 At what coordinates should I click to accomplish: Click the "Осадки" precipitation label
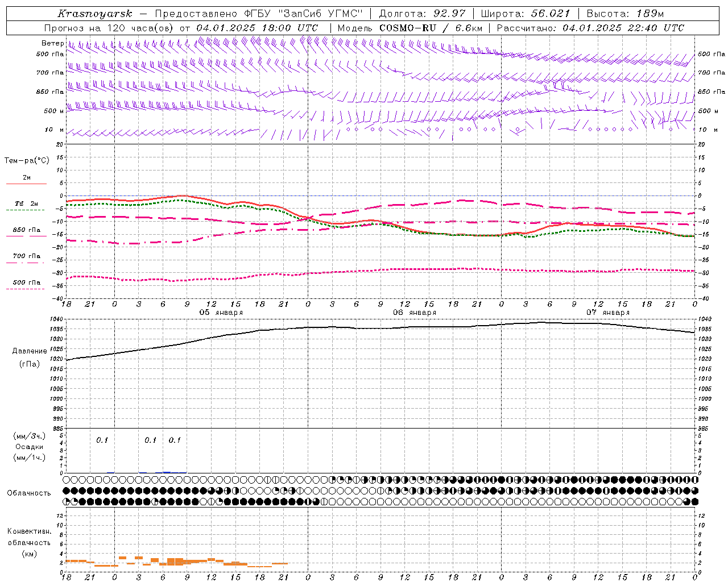(30, 447)
